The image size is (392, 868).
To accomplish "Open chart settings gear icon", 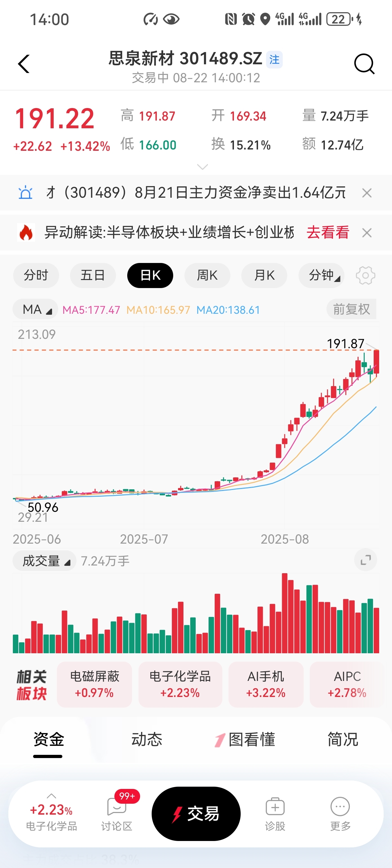I will (x=365, y=275).
